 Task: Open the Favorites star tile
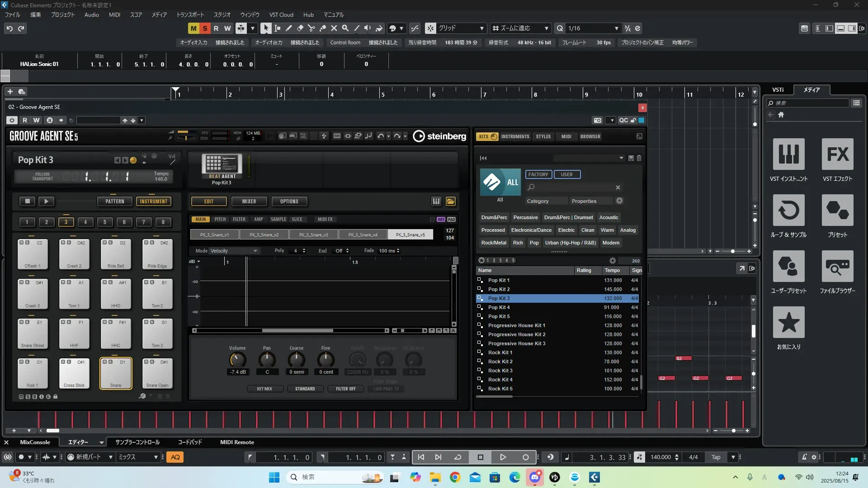coord(788,323)
